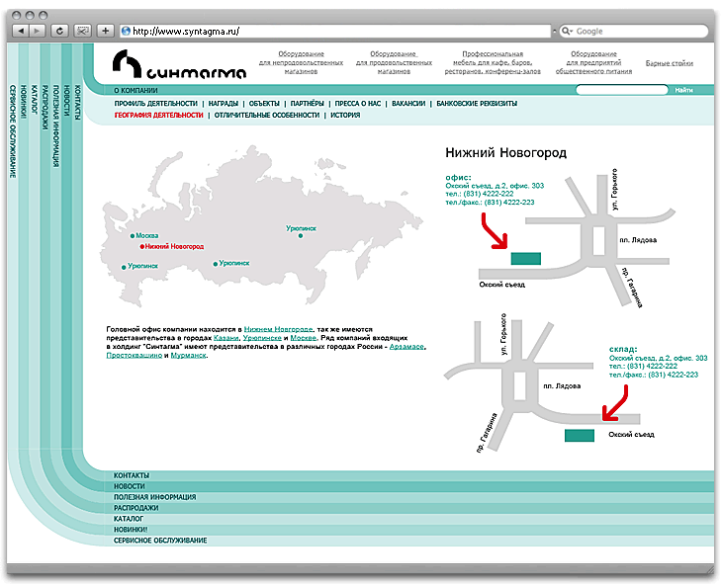Click the Нижний Новгород heading

pos(505,153)
